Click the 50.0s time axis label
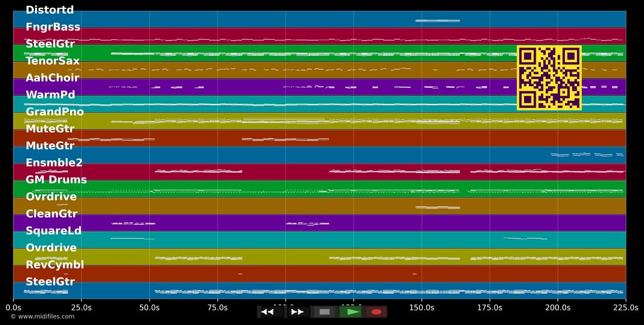This screenshot has width=644, height=325. point(149,308)
